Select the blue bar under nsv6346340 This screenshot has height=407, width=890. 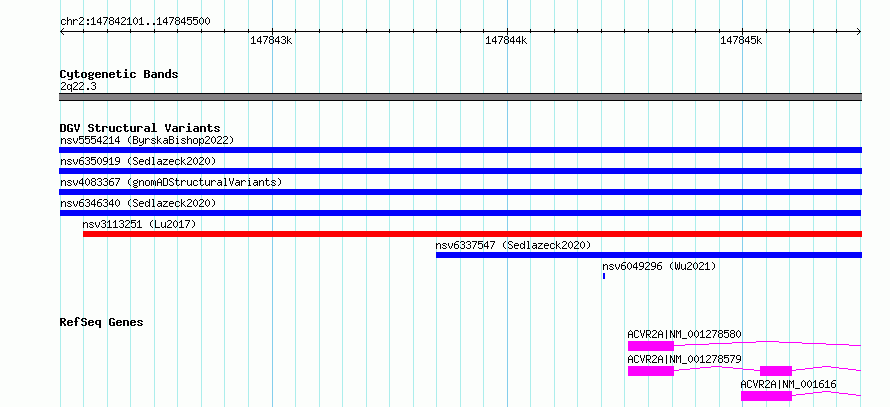click(x=460, y=213)
